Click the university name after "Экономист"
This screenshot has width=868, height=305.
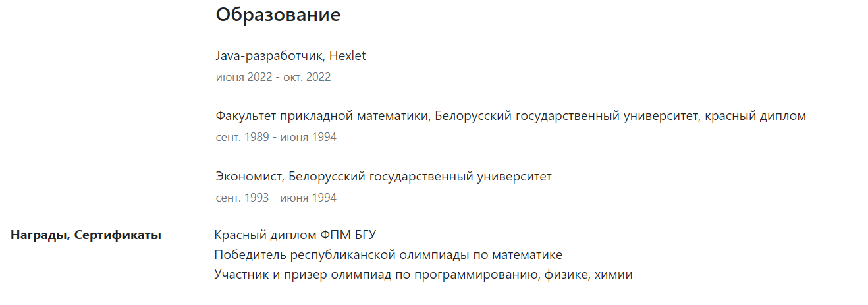(x=420, y=177)
